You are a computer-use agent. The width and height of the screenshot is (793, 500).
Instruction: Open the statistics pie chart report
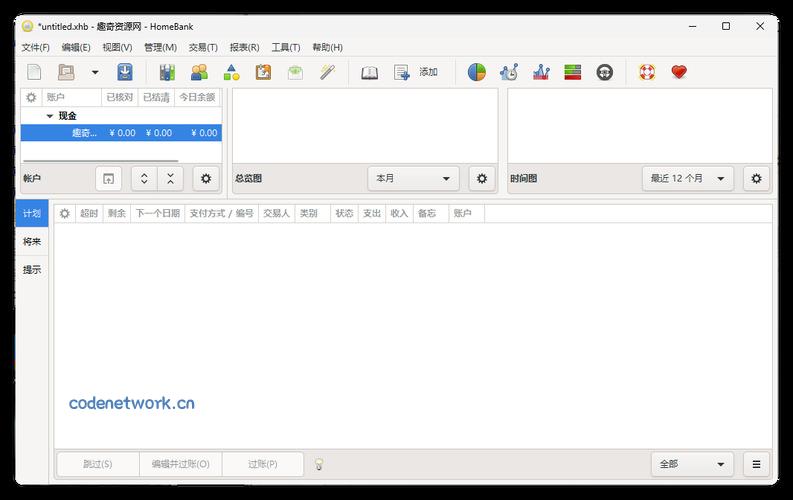pos(476,72)
